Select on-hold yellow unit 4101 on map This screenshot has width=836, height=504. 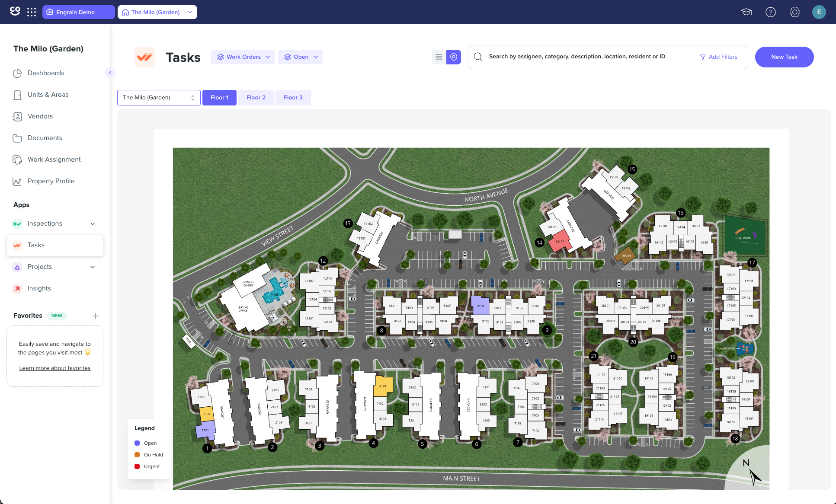(x=383, y=386)
